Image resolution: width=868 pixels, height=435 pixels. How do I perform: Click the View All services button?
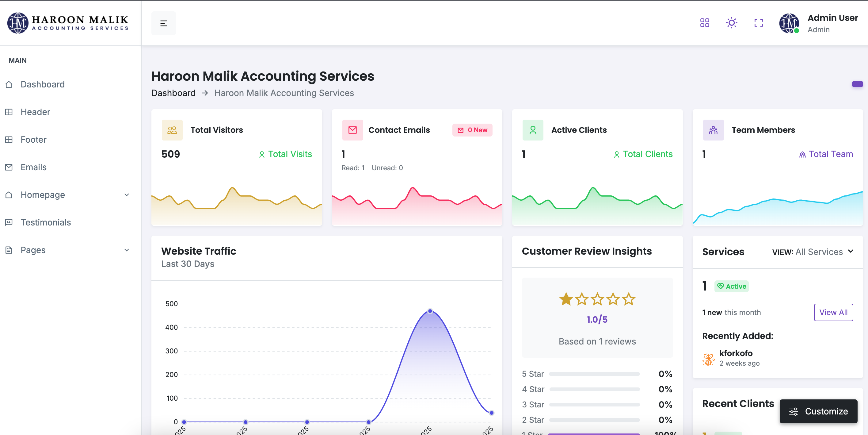[x=833, y=312]
